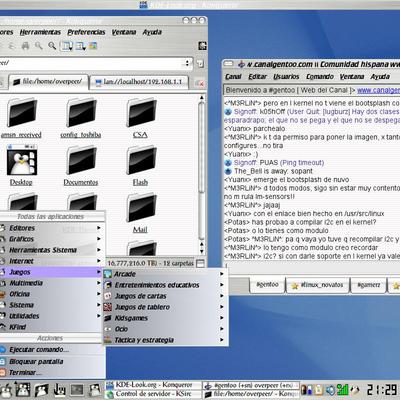Click the location URL input field

[x=92, y=63]
